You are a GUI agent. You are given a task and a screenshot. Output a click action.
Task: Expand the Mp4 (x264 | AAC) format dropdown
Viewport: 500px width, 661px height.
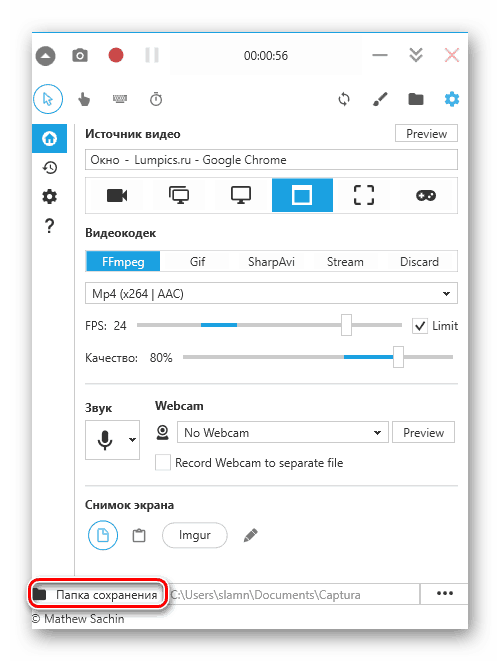271,293
